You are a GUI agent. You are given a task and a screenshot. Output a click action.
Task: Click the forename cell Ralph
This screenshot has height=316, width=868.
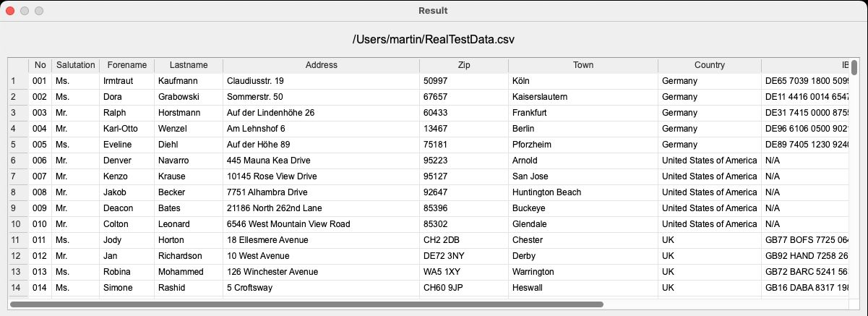126,113
